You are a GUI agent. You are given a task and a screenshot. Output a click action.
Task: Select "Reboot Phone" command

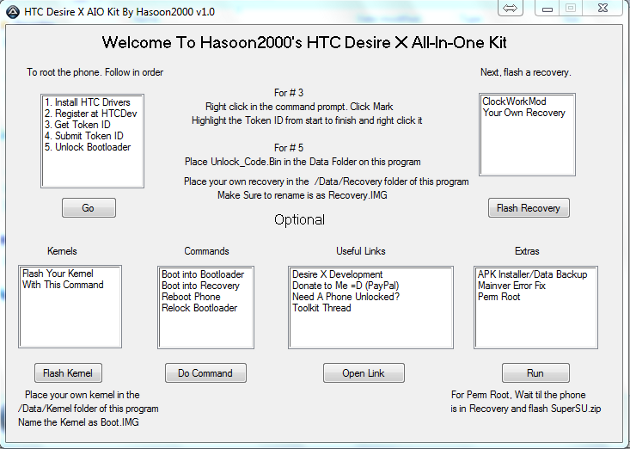point(191,297)
